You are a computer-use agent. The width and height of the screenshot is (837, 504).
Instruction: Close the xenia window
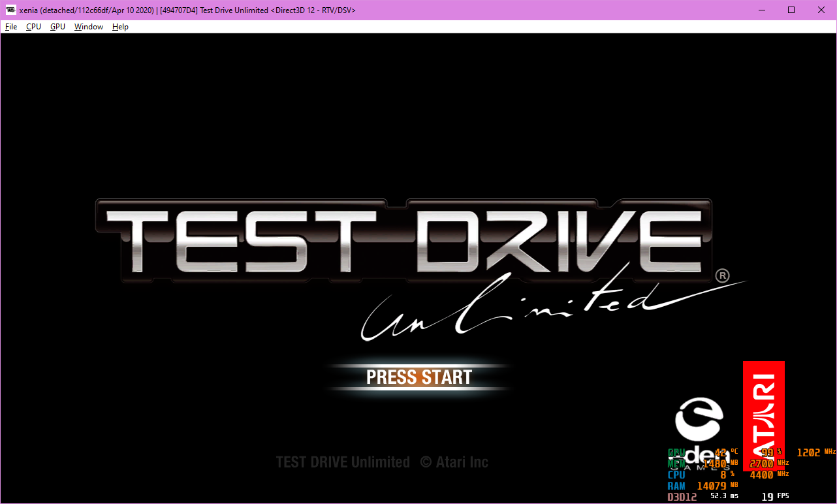(x=821, y=10)
